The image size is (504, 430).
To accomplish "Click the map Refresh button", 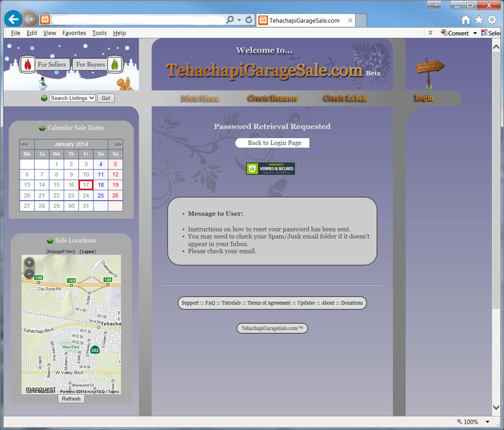I will point(71,399).
